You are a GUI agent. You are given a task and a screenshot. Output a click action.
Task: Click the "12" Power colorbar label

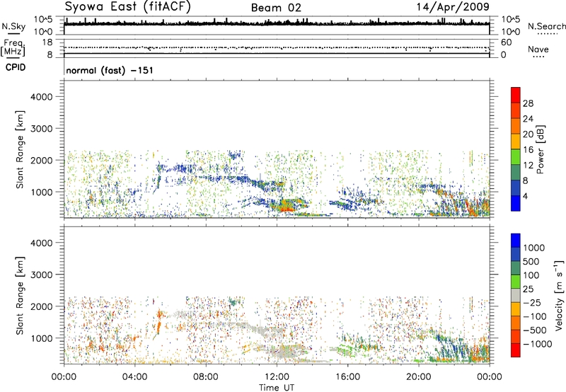point(528,166)
